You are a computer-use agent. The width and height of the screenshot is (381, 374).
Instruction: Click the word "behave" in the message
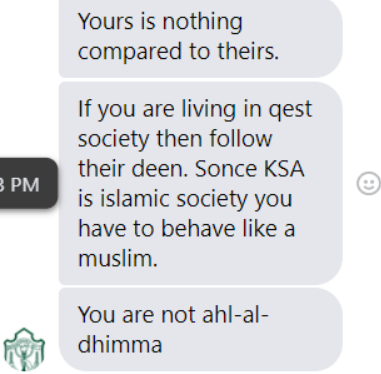point(198,229)
